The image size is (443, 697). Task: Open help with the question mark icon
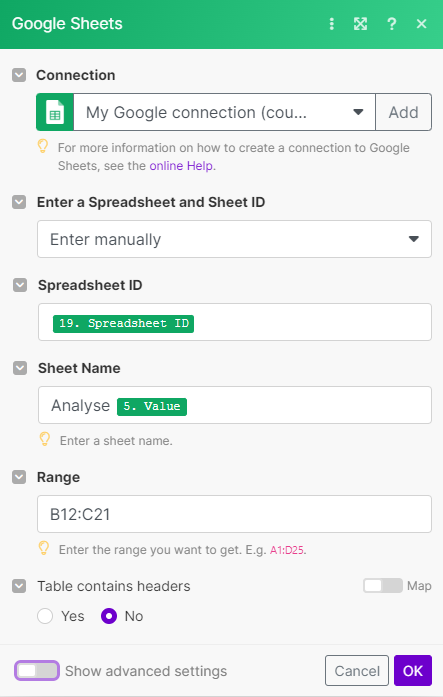point(391,24)
